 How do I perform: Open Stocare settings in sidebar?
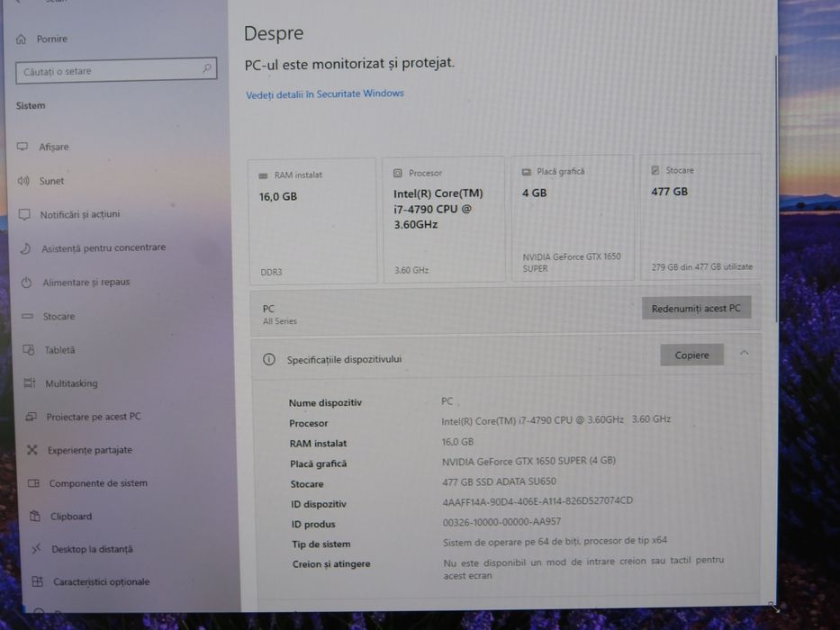pyautogui.click(x=59, y=317)
